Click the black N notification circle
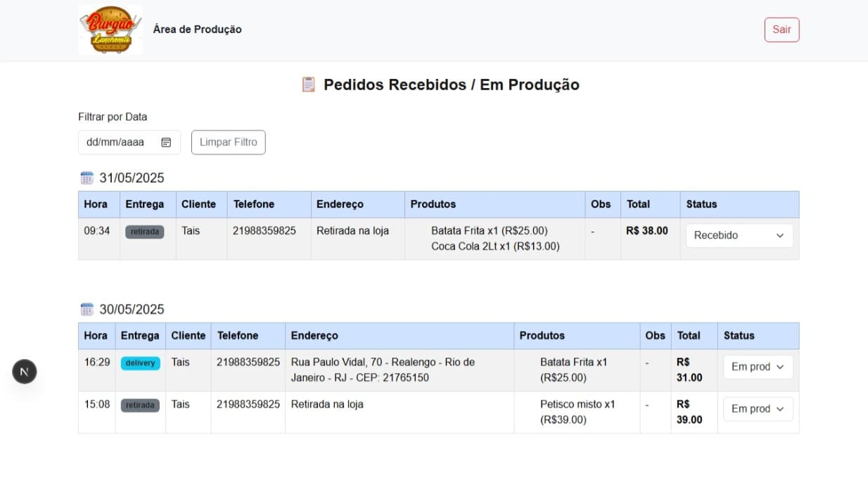This screenshot has height=490, width=868. tap(25, 371)
